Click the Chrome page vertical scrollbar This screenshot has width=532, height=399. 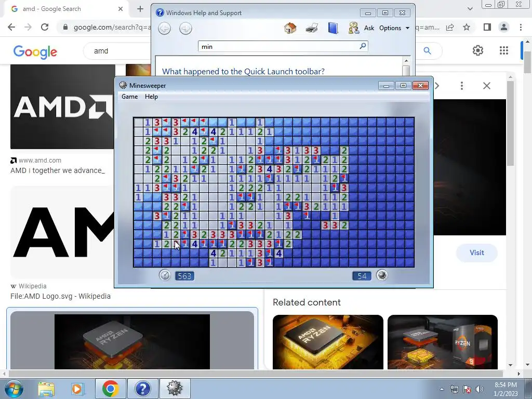click(528, 61)
